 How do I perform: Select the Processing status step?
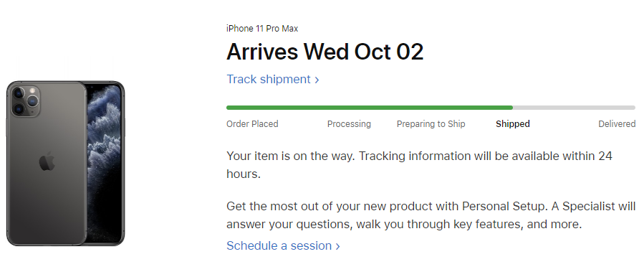(x=349, y=124)
